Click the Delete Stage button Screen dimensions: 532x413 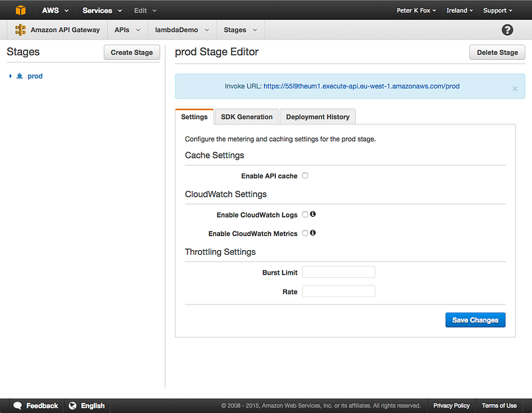pyautogui.click(x=497, y=53)
